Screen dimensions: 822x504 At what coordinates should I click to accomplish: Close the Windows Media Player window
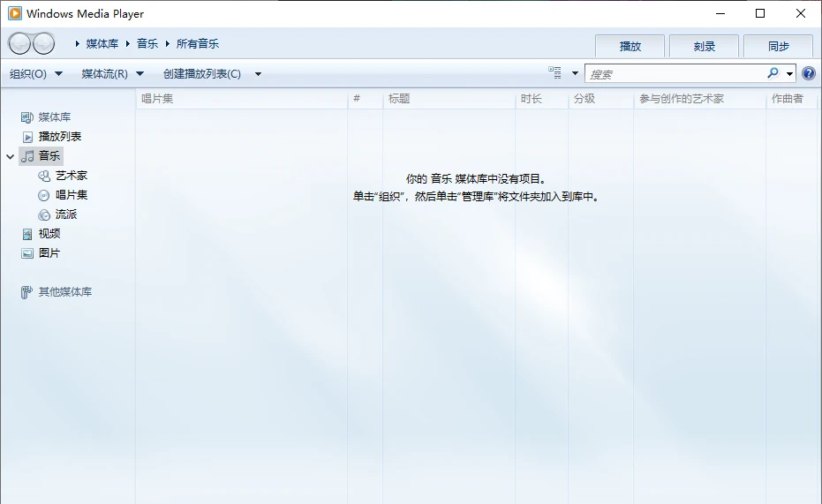click(801, 13)
